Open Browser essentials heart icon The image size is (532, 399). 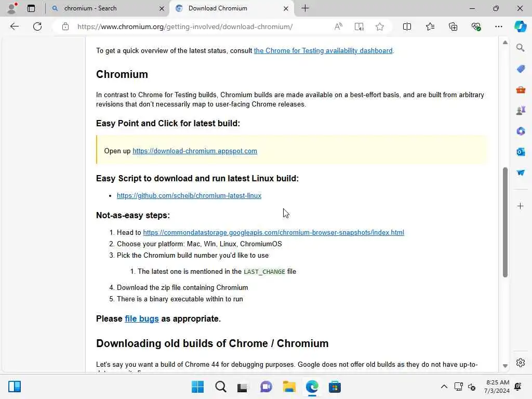(x=476, y=26)
